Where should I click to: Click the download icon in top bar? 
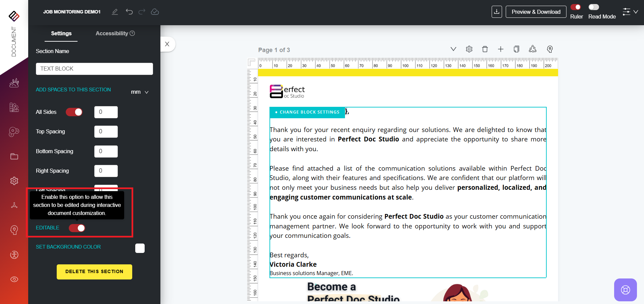point(497,12)
